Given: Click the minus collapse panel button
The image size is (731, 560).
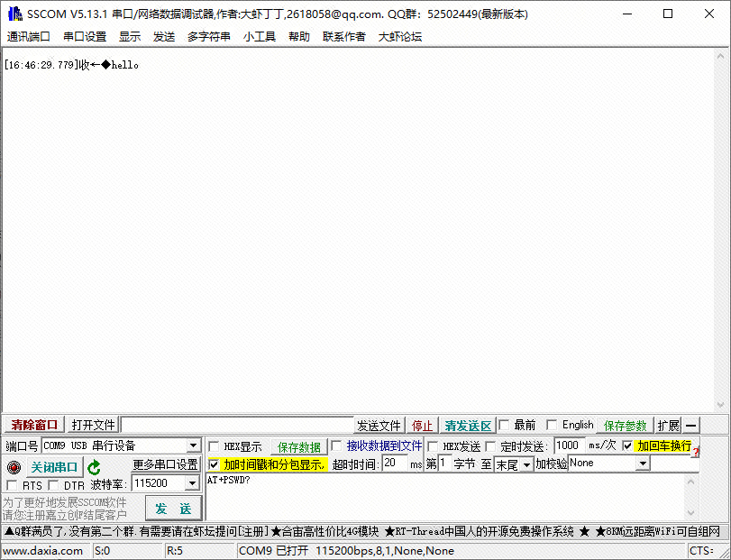Looking at the screenshot, I should click(x=691, y=426).
